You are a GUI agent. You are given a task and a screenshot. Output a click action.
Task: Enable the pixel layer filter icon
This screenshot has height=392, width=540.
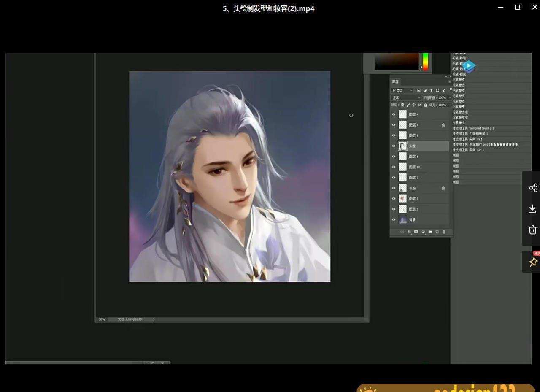pos(418,90)
